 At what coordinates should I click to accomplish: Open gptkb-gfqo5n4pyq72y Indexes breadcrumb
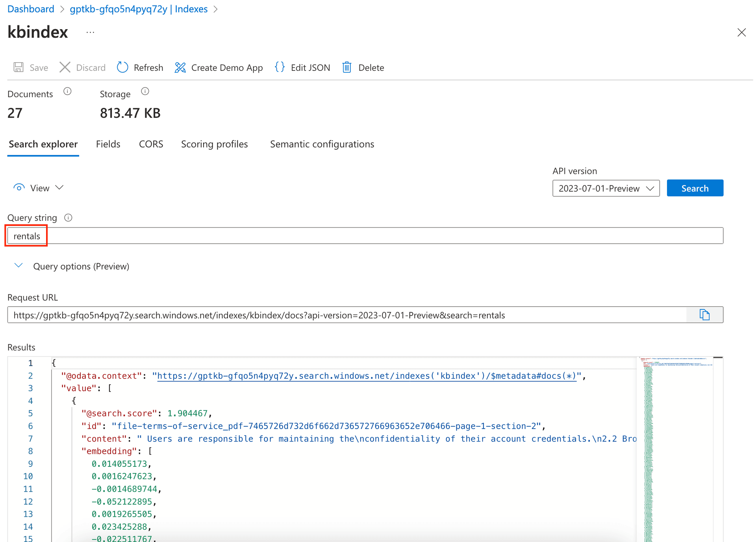pyautogui.click(x=139, y=9)
